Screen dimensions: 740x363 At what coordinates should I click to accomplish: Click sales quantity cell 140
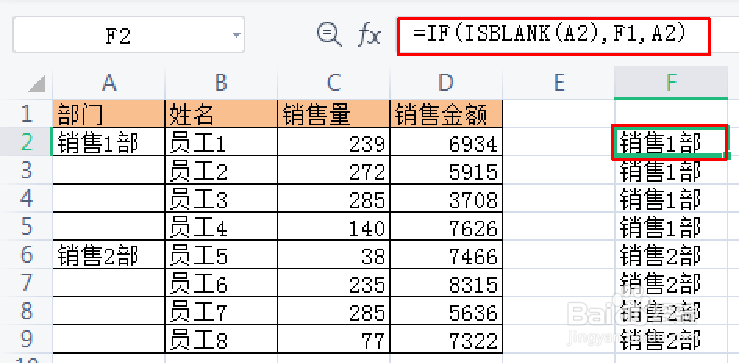pyautogui.click(x=334, y=227)
